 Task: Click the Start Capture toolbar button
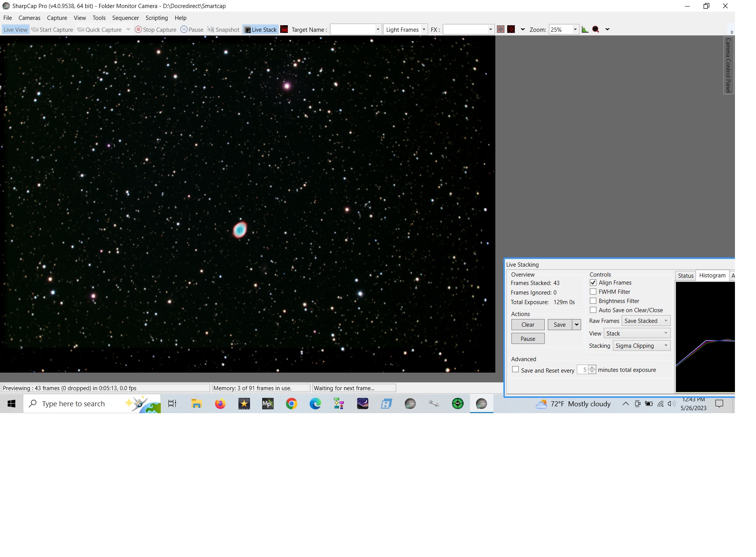(52, 29)
